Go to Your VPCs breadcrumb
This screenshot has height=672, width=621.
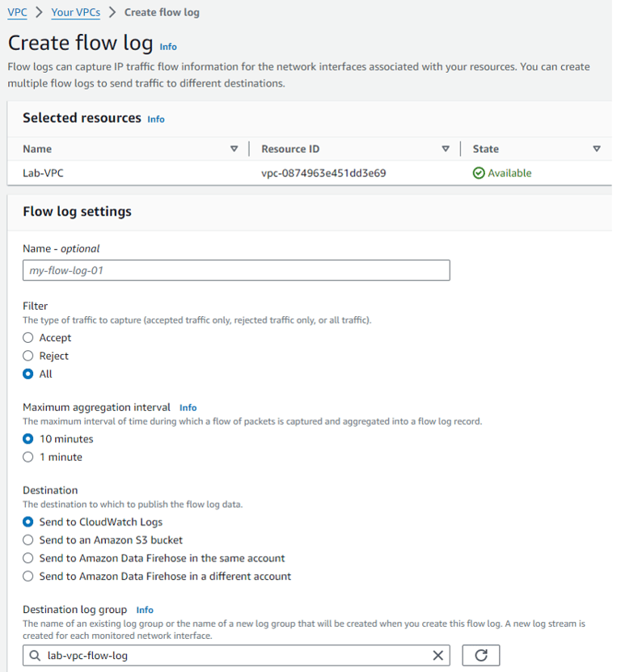(x=76, y=12)
